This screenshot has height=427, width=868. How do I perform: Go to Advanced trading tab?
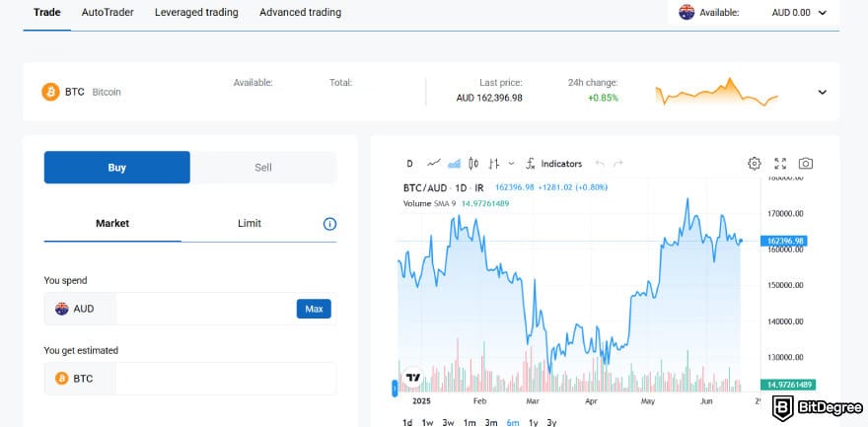coord(300,12)
